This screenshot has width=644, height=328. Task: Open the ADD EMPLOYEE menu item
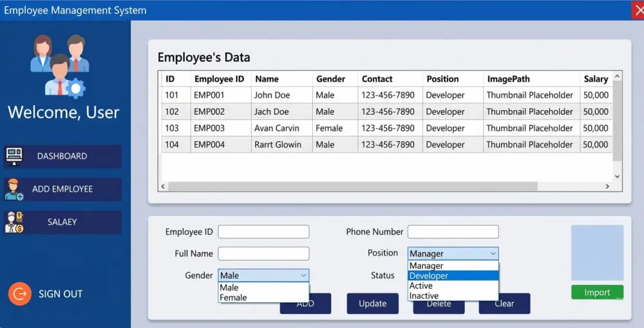coord(63,189)
